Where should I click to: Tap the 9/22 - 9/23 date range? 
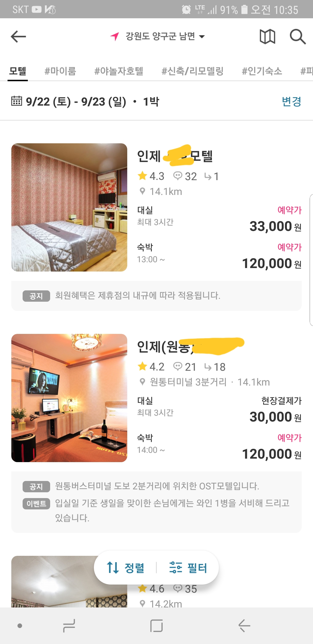pos(76,102)
